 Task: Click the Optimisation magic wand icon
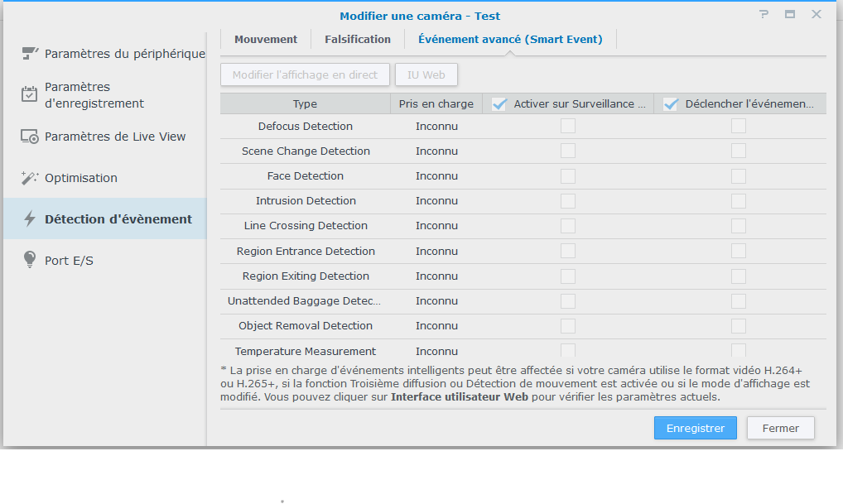click(30, 178)
